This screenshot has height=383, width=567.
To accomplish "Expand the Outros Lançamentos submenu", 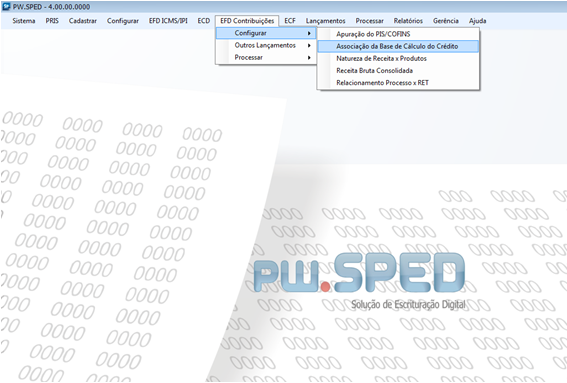I will coord(266,46).
